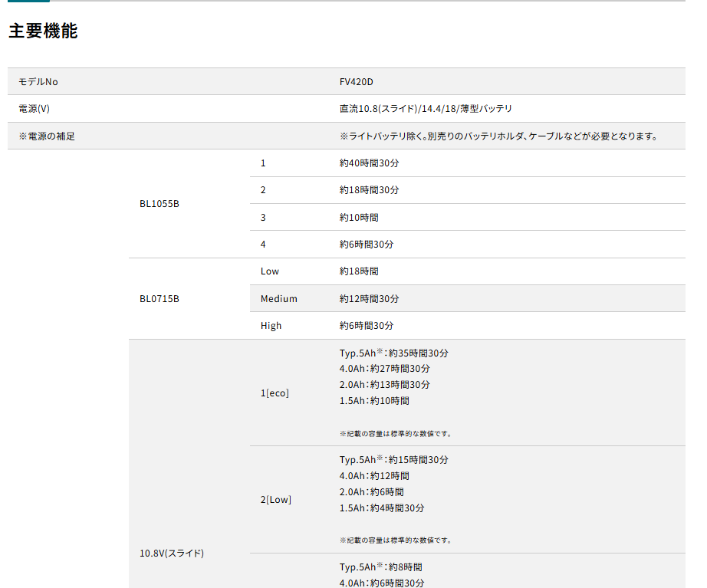
Task: Click the Medium mode cell
Action: point(278,299)
